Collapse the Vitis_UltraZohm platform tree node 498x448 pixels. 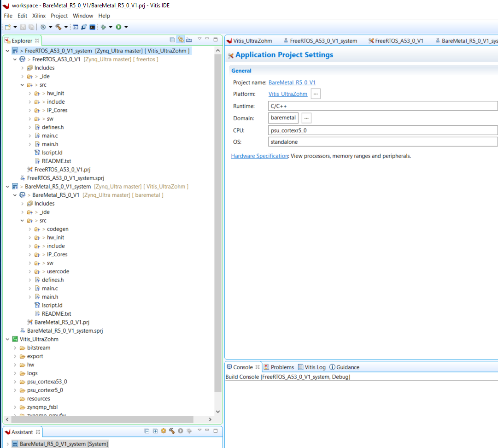pyautogui.click(x=8, y=339)
